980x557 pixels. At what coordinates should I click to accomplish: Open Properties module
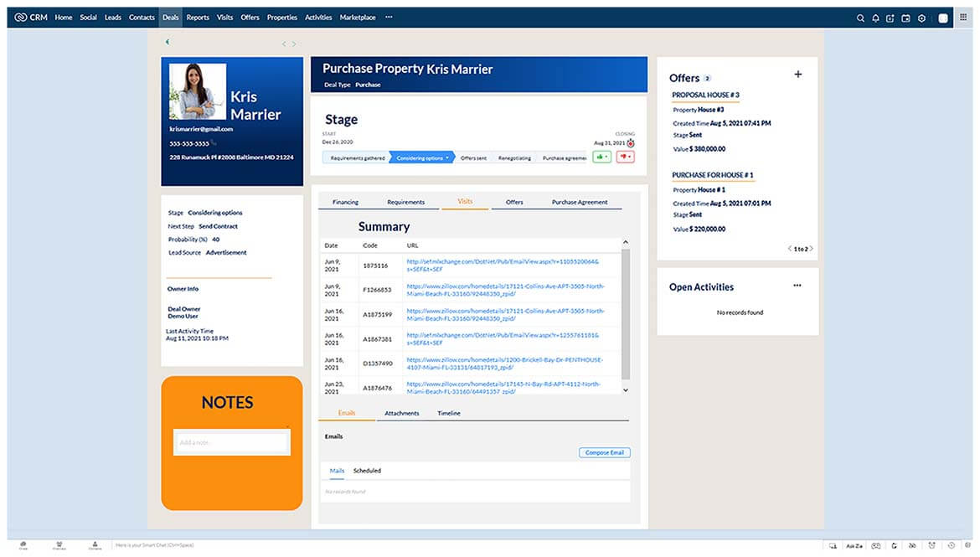point(282,18)
